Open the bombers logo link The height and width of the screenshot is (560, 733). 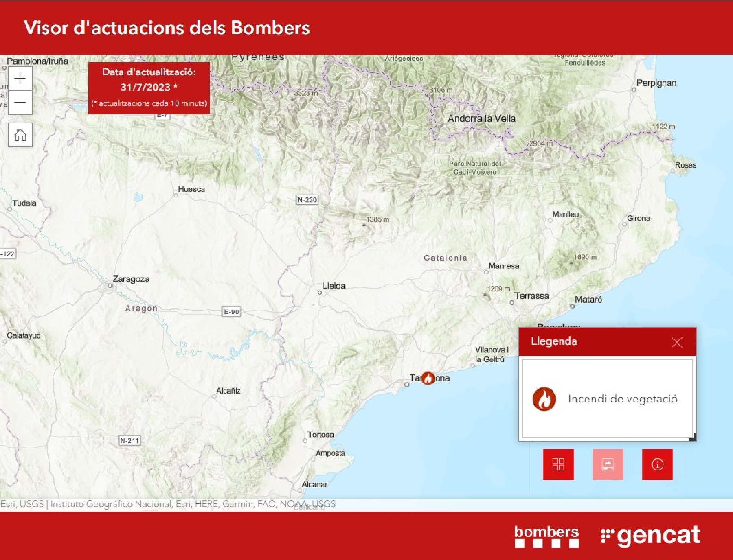click(x=546, y=536)
